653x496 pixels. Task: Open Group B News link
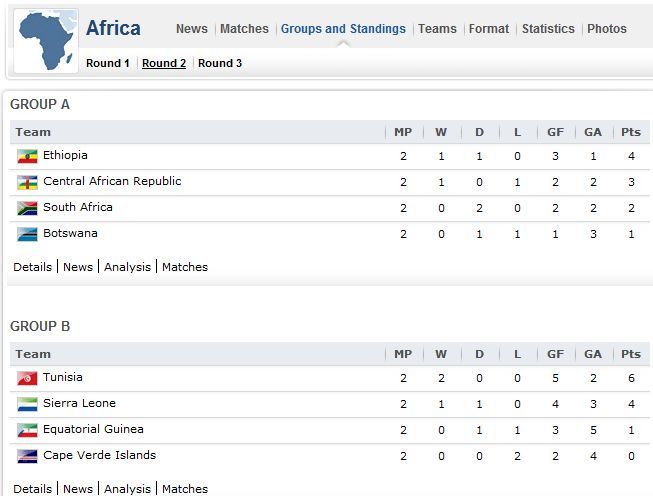click(78, 489)
